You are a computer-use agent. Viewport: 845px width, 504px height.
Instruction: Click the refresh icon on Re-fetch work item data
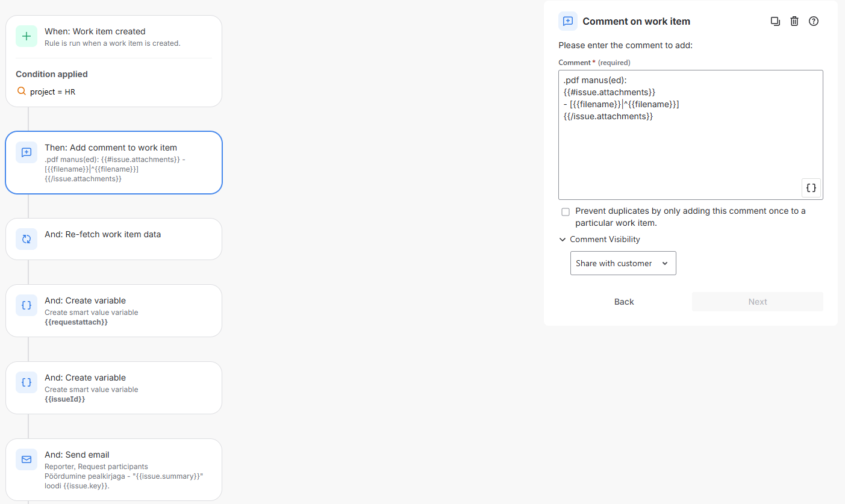pos(26,239)
